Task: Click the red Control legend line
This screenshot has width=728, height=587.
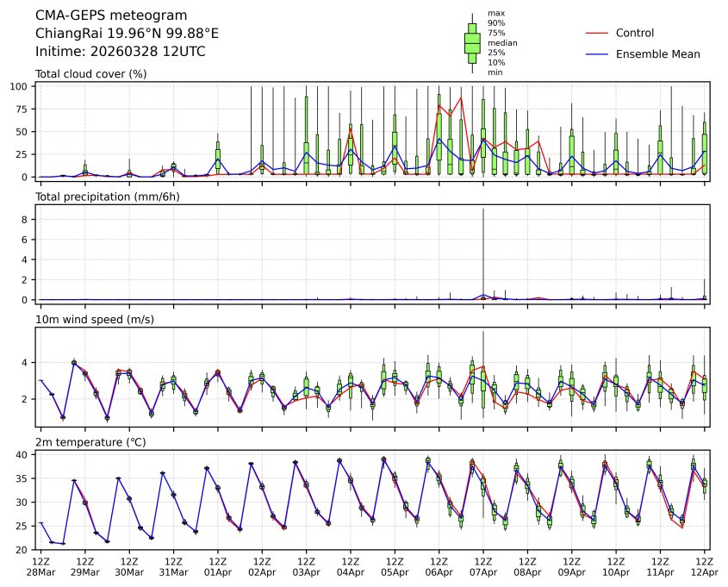Action: tap(597, 33)
